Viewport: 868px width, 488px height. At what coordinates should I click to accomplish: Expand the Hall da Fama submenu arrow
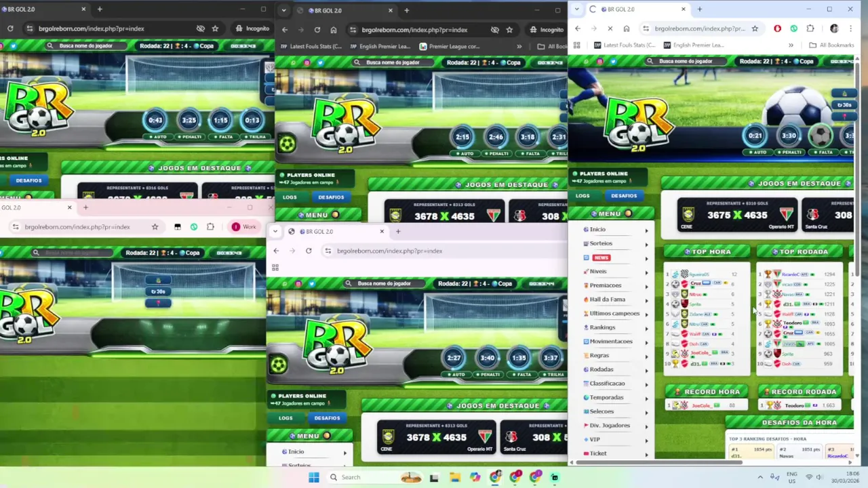coord(646,300)
